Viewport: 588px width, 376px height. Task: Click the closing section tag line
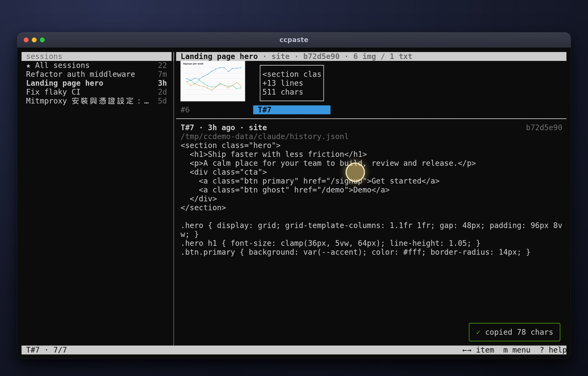tap(203, 208)
